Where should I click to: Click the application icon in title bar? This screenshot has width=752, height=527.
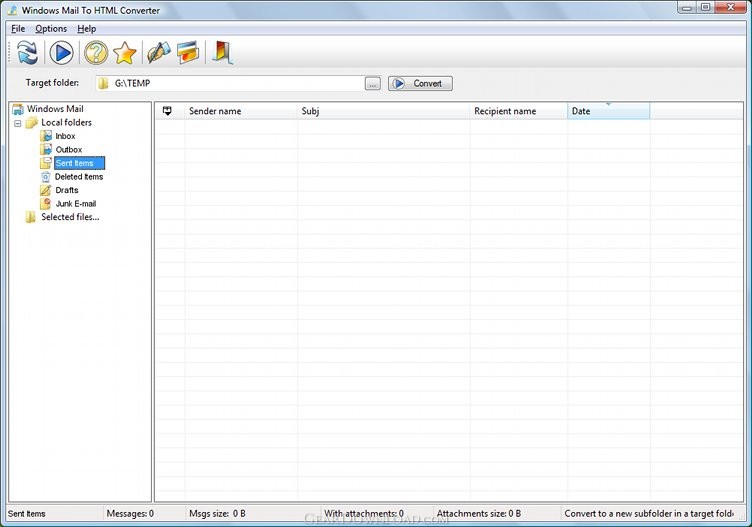pos(12,10)
